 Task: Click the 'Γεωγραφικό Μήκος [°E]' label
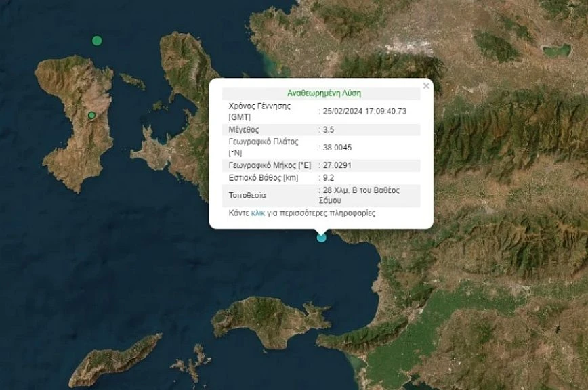coord(270,165)
